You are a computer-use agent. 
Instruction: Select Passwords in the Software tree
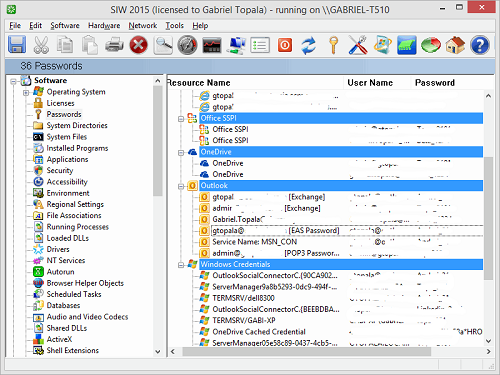coord(64,114)
